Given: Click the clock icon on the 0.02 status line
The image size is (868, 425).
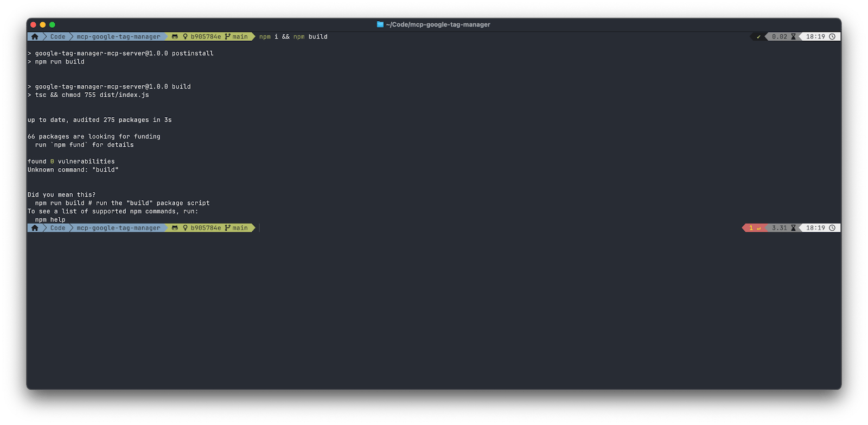Looking at the screenshot, I should 832,37.
